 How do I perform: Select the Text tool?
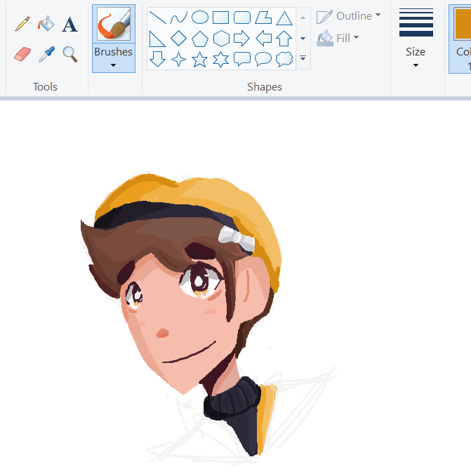pos(69,25)
